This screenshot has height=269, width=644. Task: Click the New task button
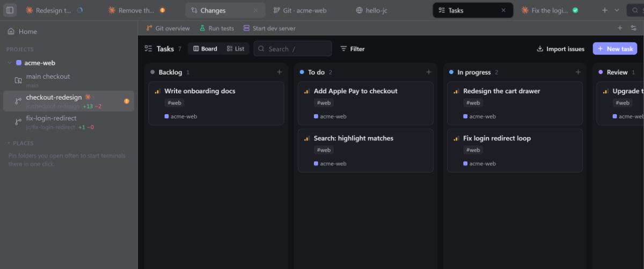click(615, 49)
